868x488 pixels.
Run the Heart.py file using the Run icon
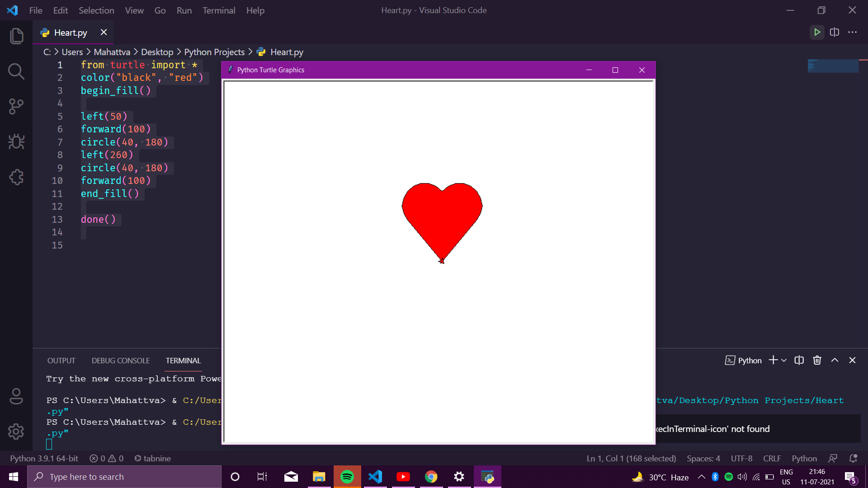(x=816, y=32)
